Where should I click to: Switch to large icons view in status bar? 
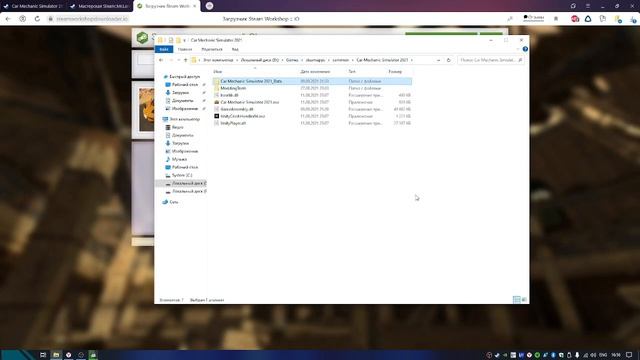pos(524,300)
